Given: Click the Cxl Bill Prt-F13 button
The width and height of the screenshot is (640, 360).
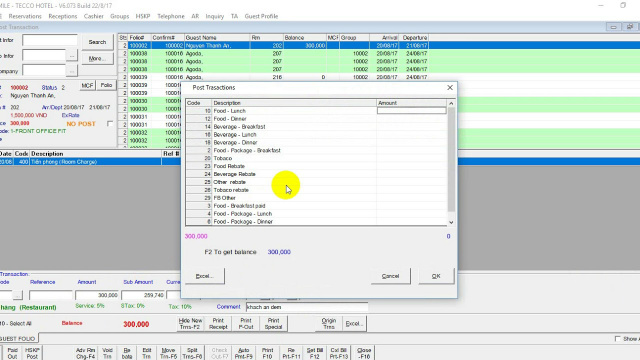Looking at the screenshot, I should (339, 353).
